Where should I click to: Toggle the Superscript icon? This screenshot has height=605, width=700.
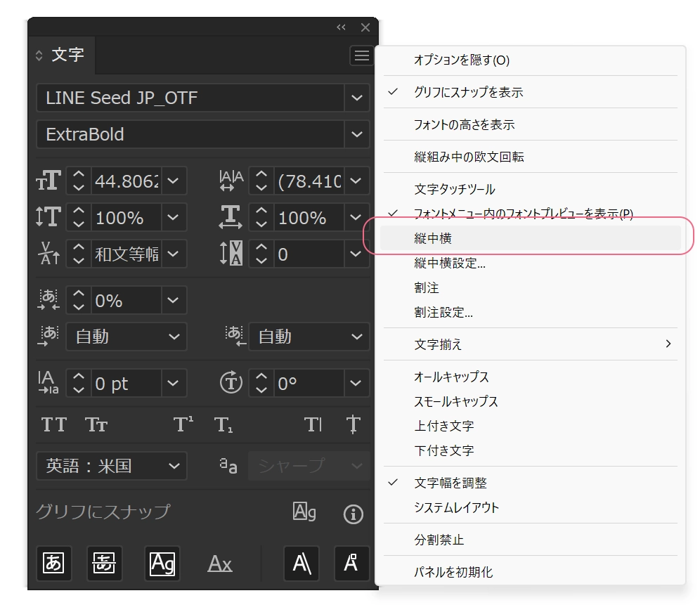[183, 424]
